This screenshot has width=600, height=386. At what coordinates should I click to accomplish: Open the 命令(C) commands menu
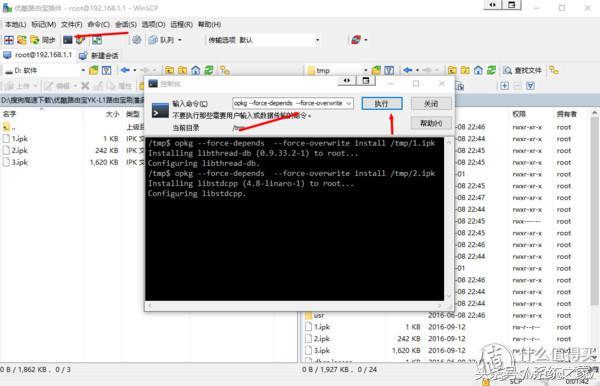[x=98, y=24]
